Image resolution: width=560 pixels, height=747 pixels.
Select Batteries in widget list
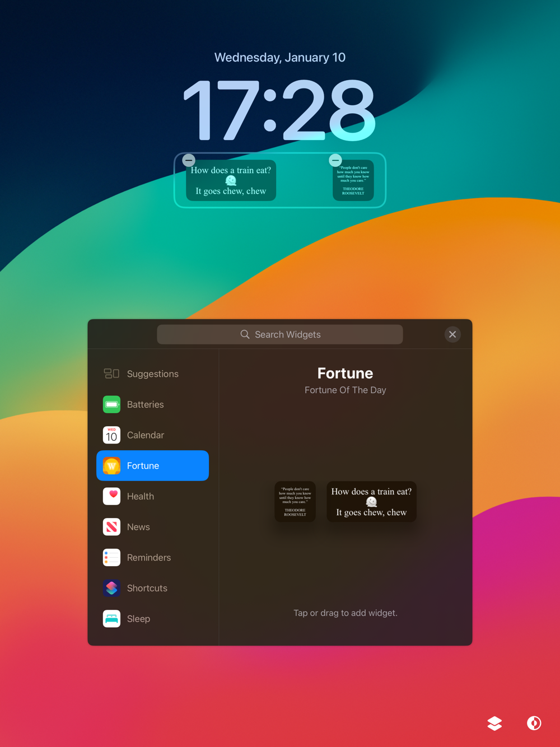(x=152, y=404)
